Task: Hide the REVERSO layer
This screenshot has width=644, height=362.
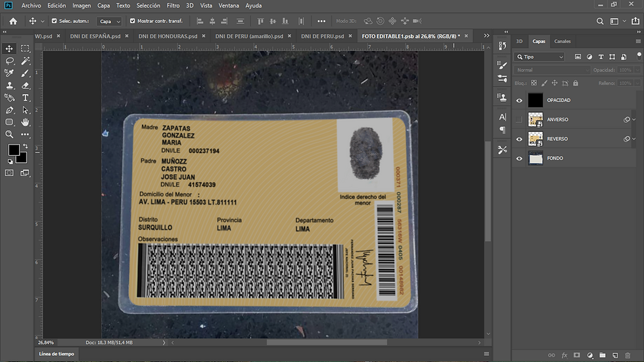Action: [519, 139]
